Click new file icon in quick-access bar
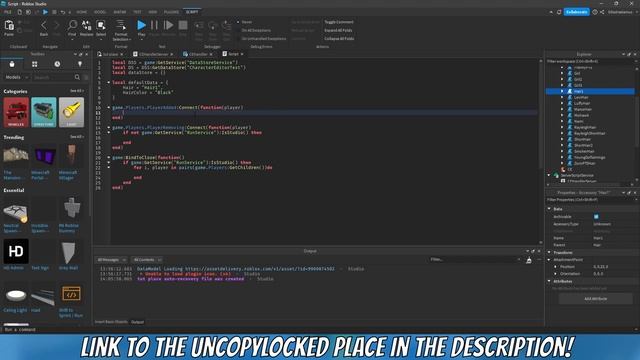 (20, 12)
